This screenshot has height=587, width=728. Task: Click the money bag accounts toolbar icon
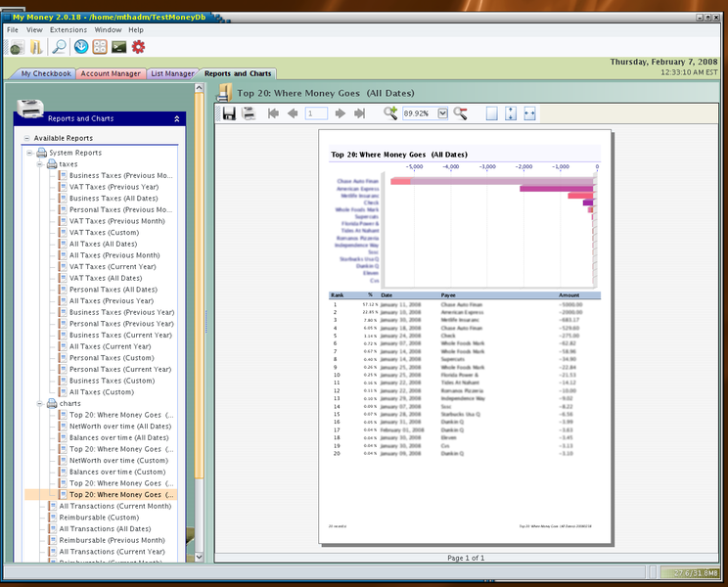tap(18, 47)
